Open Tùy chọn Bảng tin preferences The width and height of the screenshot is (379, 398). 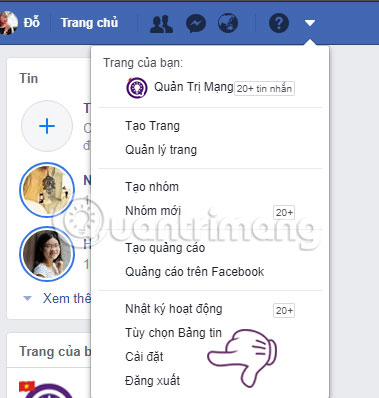[173, 333]
